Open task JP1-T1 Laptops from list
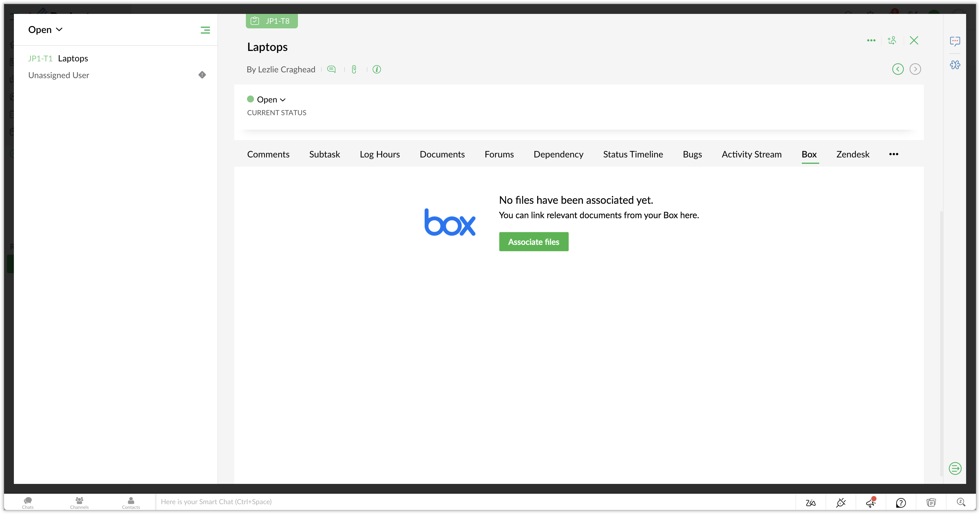 [x=73, y=58]
